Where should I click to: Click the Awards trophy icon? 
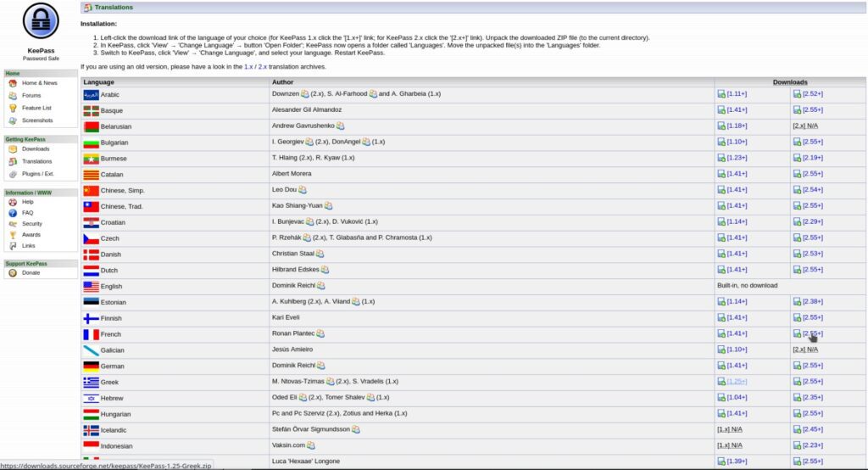13,235
